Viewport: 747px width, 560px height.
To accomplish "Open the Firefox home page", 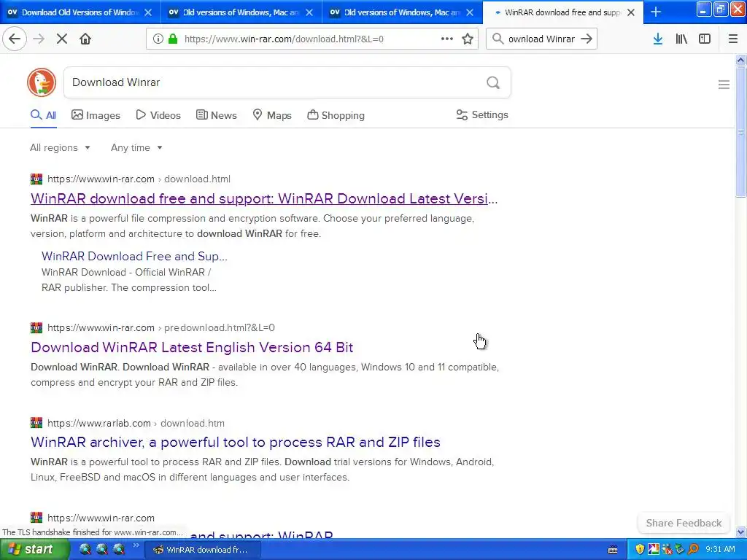I will (85, 39).
